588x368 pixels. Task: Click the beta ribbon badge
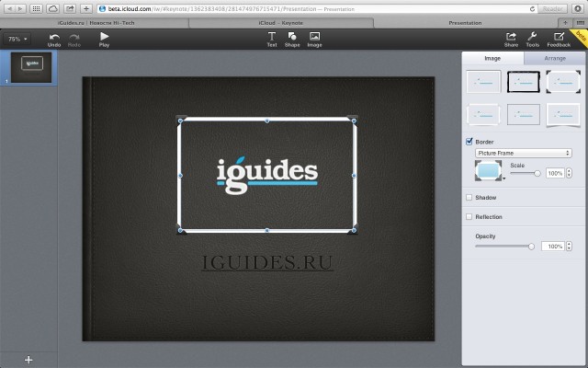[x=581, y=37]
